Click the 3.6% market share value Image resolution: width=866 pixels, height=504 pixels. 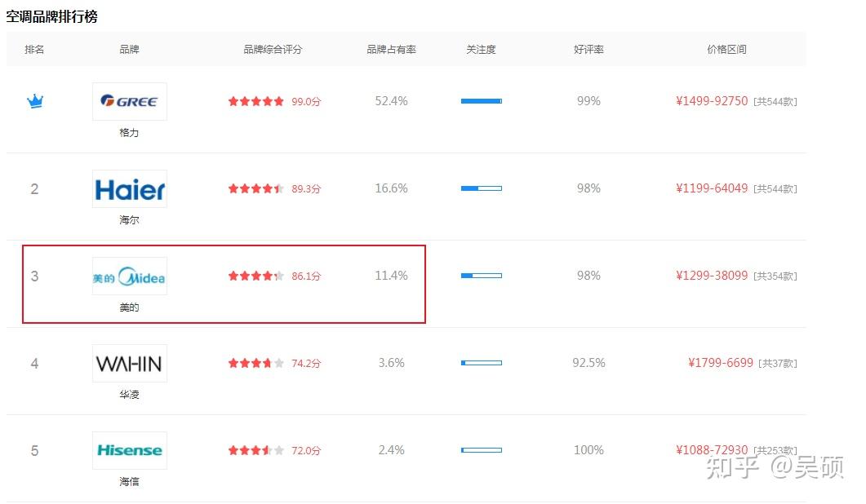point(391,363)
